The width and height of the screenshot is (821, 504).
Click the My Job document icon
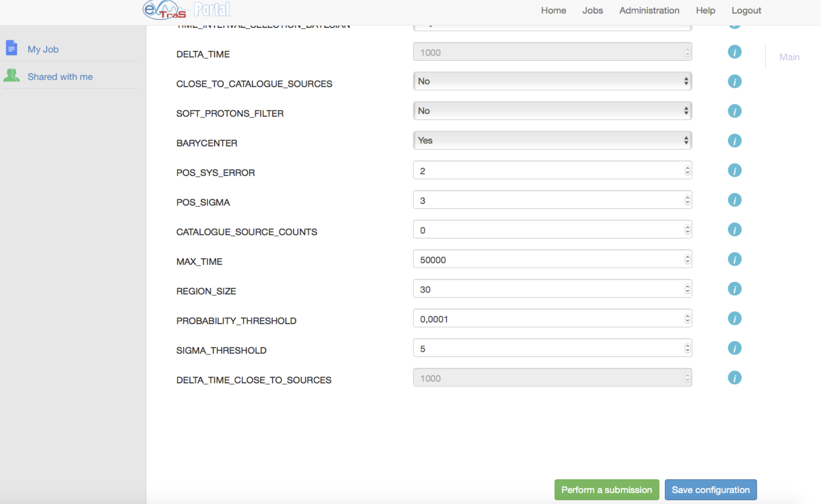[x=11, y=48]
